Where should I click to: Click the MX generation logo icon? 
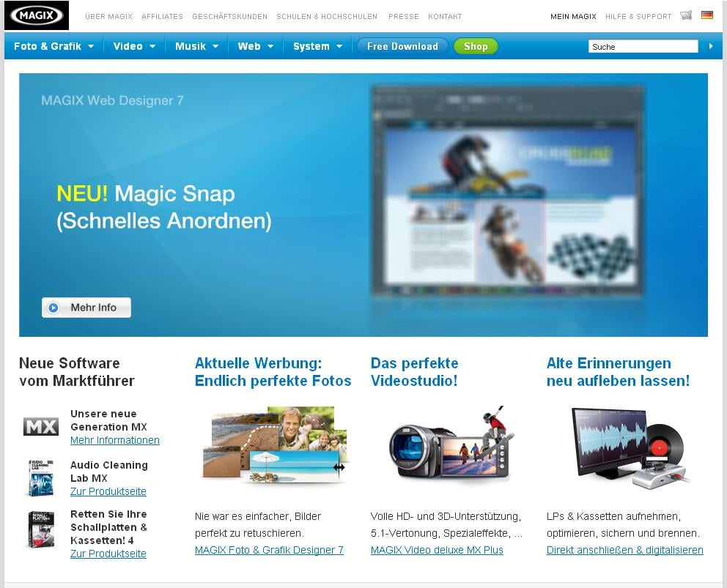[x=41, y=427]
